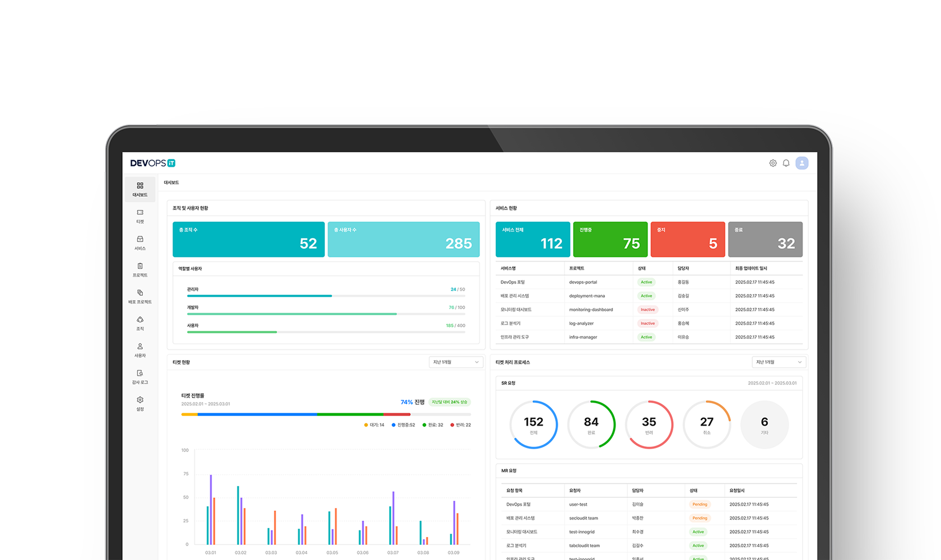
Task: Expand the 티켓 현황 period dropdown
Action: click(456, 362)
